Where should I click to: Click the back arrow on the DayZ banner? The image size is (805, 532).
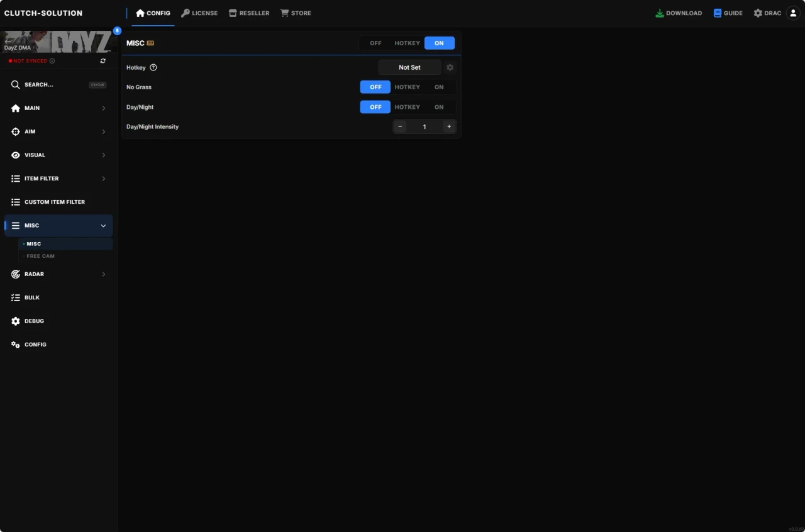[8, 41]
